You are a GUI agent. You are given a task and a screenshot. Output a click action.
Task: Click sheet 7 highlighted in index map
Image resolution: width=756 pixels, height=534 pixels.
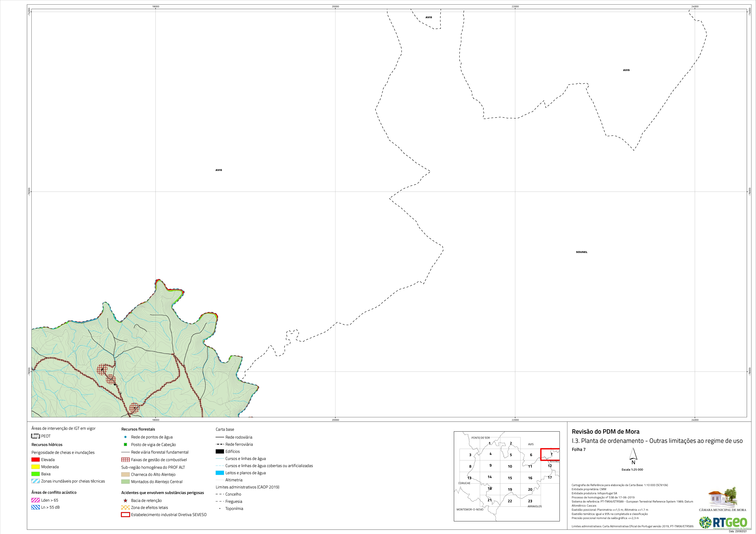[550, 454]
